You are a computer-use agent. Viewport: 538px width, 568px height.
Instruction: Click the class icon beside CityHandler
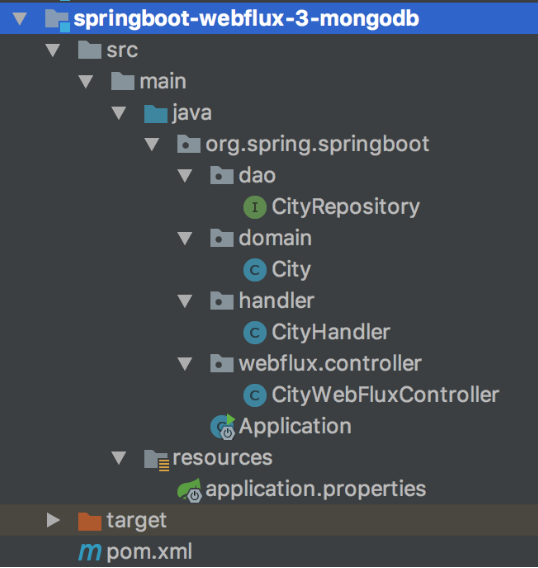pos(255,333)
